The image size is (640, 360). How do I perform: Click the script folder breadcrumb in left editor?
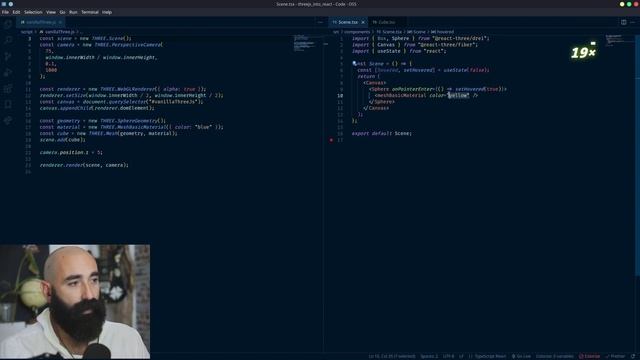[27, 32]
